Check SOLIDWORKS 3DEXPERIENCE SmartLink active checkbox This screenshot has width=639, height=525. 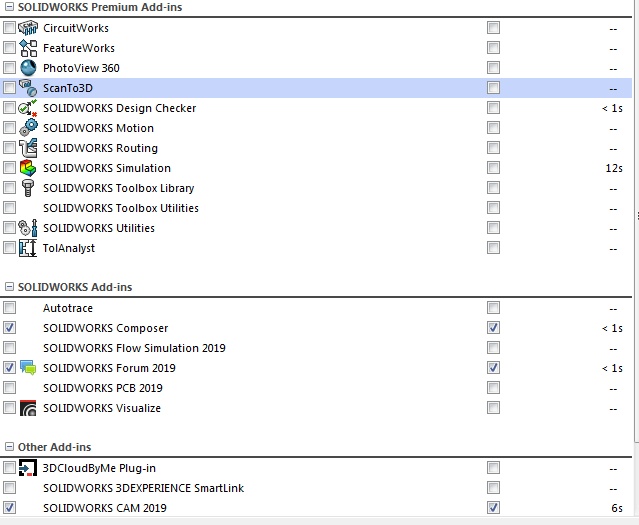[x=9, y=488]
